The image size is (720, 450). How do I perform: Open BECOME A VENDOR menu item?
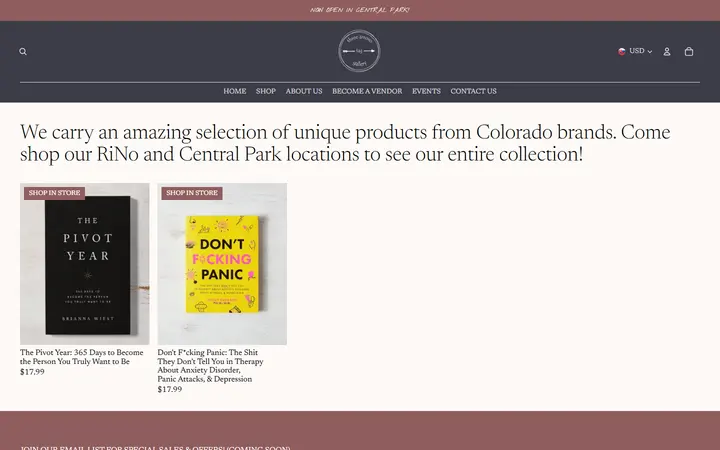tap(367, 91)
